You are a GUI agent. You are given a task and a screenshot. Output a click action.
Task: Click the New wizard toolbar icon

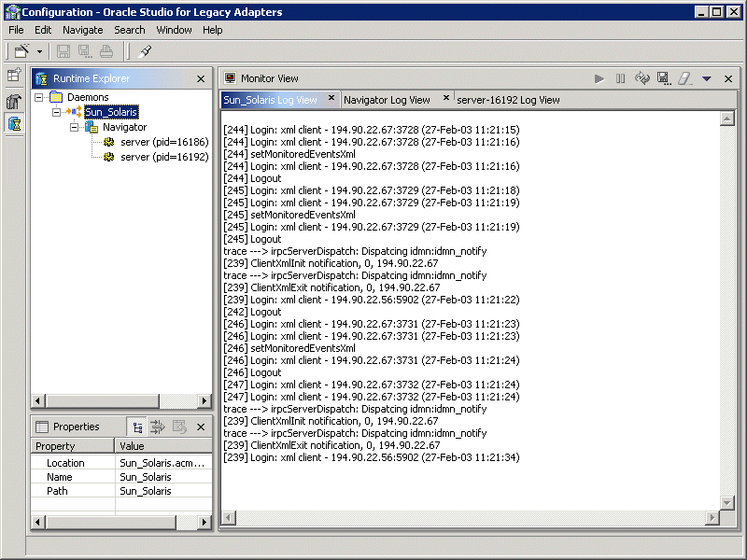point(21,51)
